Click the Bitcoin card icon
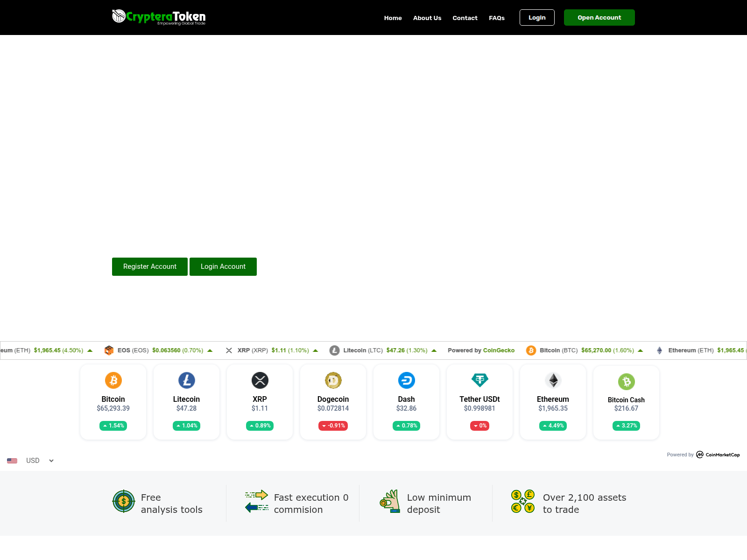Screen dimensions: 747x560 113,380
